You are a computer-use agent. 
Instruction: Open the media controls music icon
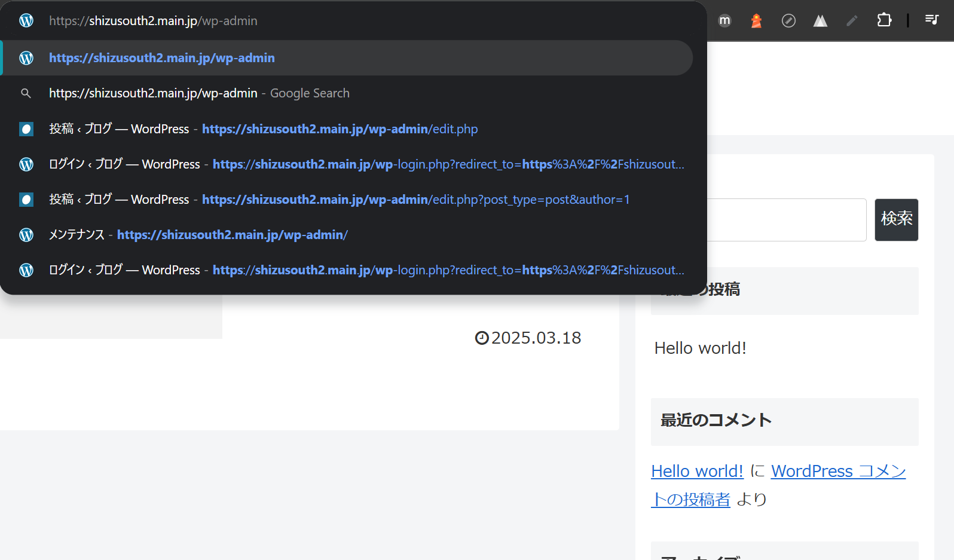click(931, 20)
